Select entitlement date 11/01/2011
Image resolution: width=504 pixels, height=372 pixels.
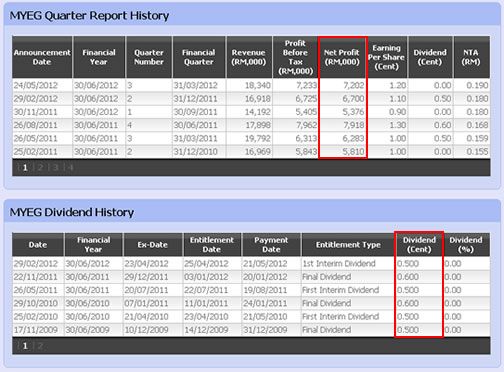click(x=206, y=303)
